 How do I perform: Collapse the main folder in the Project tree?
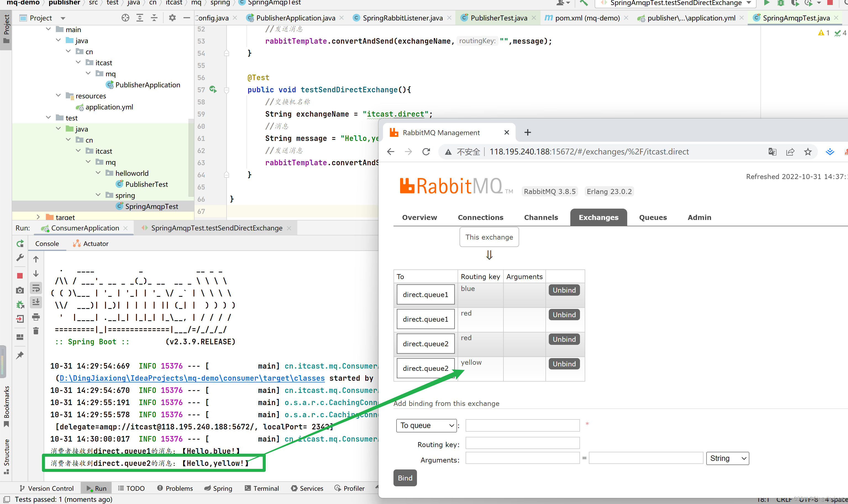pyautogui.click(x=48, y=30)
